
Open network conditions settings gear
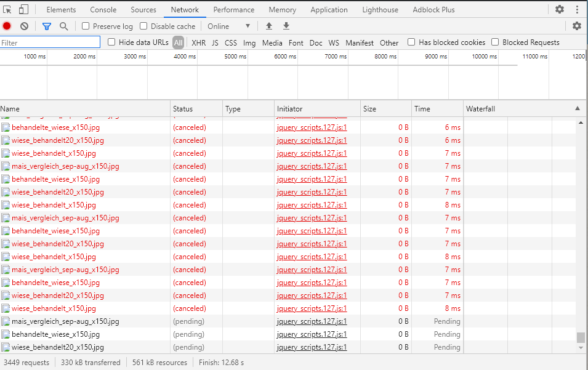pos(576,26)
